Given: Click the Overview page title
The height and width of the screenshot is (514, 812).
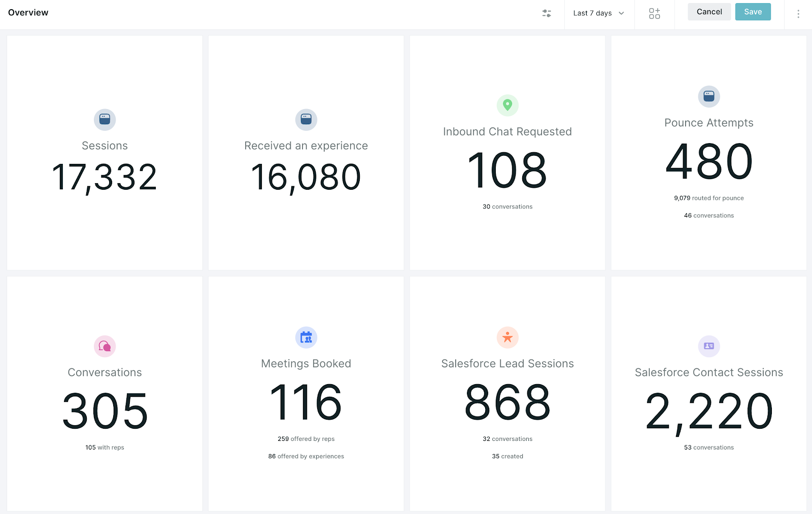Looking at the screenshot, I should coord(28,13).
